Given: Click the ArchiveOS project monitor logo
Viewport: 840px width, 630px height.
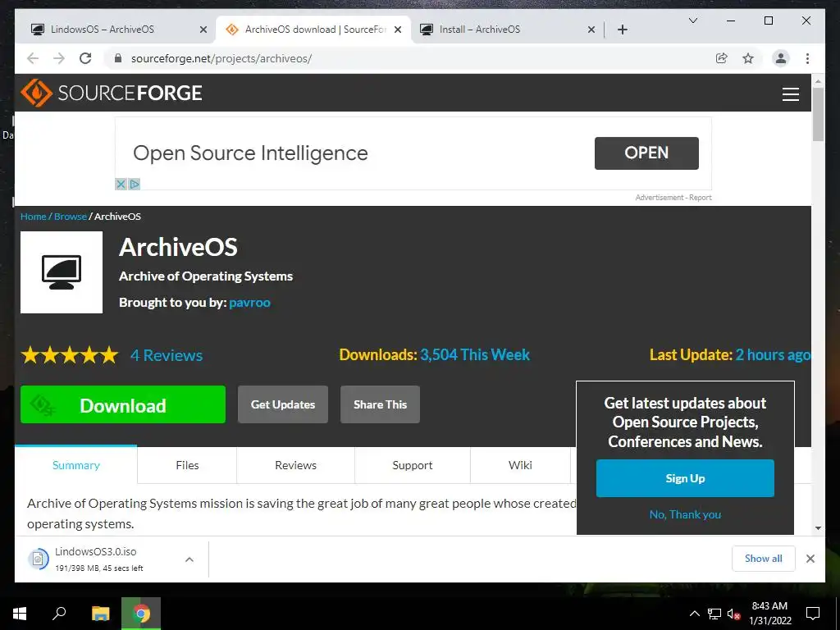Looking at the screenshot, I should 62,272.
